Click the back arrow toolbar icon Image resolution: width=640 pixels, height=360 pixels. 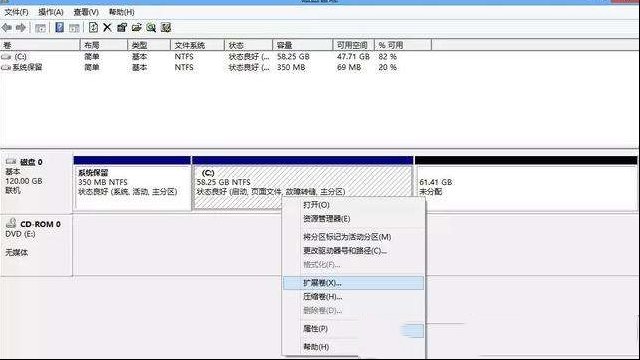(7, 28)
